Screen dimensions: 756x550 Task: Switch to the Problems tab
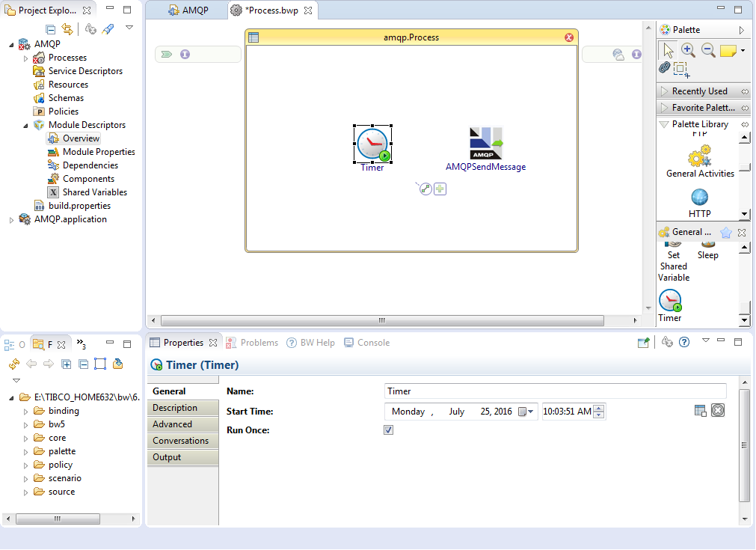pos(252,343)
